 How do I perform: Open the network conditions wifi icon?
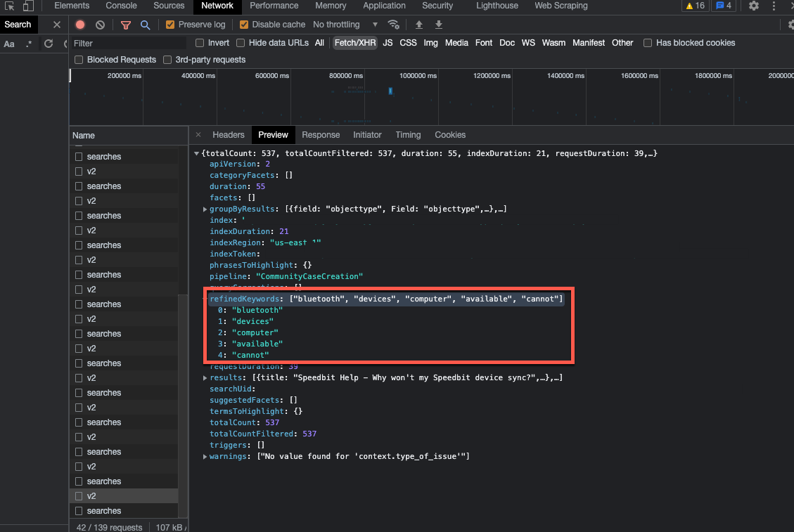tap(393, 25)
